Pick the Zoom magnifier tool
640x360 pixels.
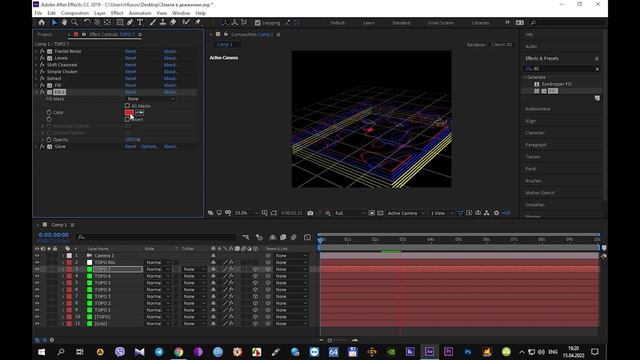pos(74,22)
